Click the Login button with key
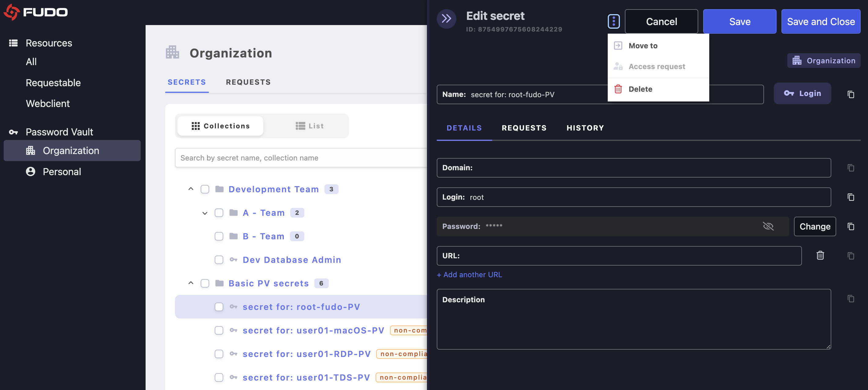The height and width of the screenshot is (390, 868). click(x=802, y=93)
